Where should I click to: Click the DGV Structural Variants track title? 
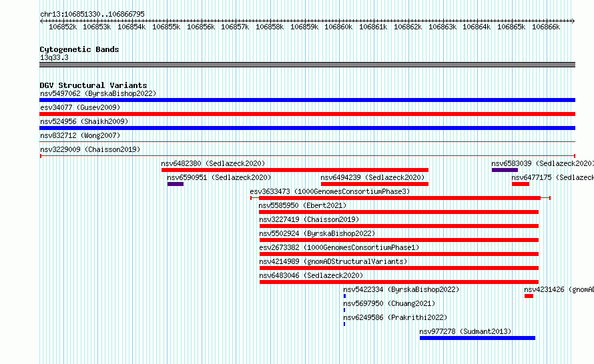click(93, 85)
